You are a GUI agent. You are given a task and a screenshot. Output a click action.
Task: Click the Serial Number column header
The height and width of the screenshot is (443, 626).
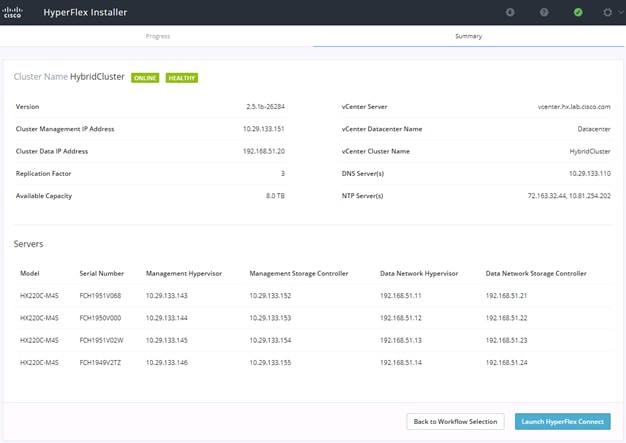(x=101, y=273)
